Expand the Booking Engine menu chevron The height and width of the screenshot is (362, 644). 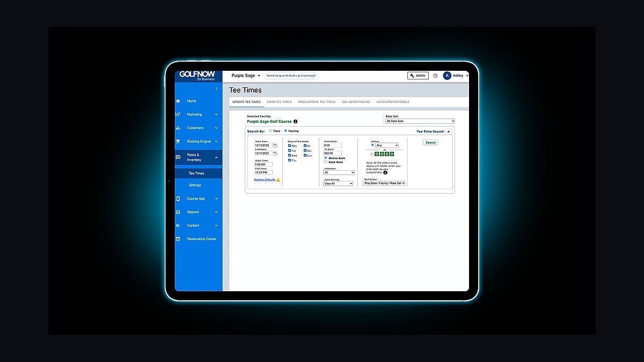click(216, 142)
